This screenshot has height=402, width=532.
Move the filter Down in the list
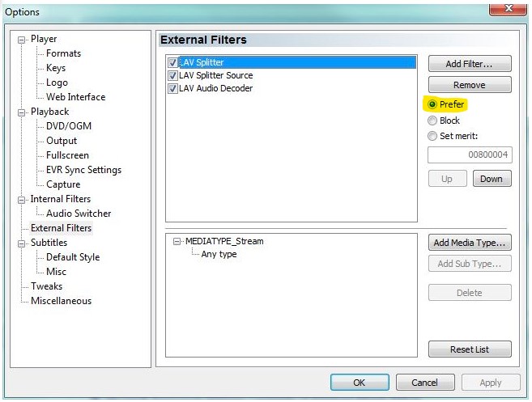coord(492,179)
